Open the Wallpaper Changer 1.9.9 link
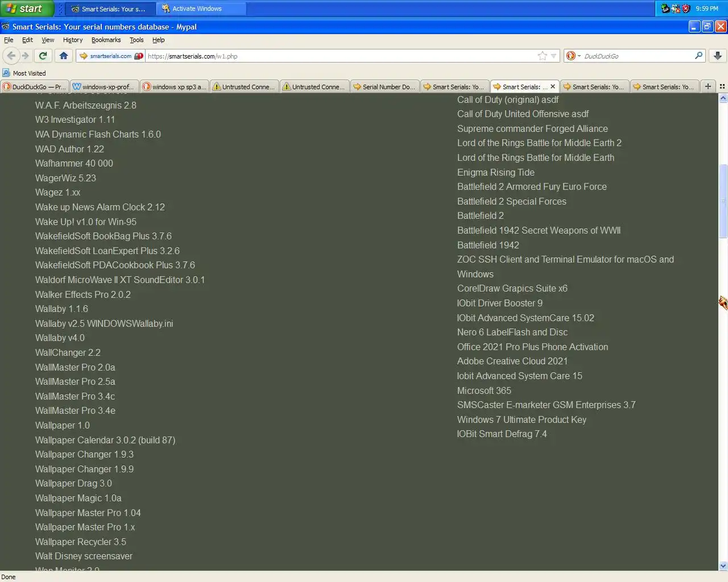 point(85,469)
